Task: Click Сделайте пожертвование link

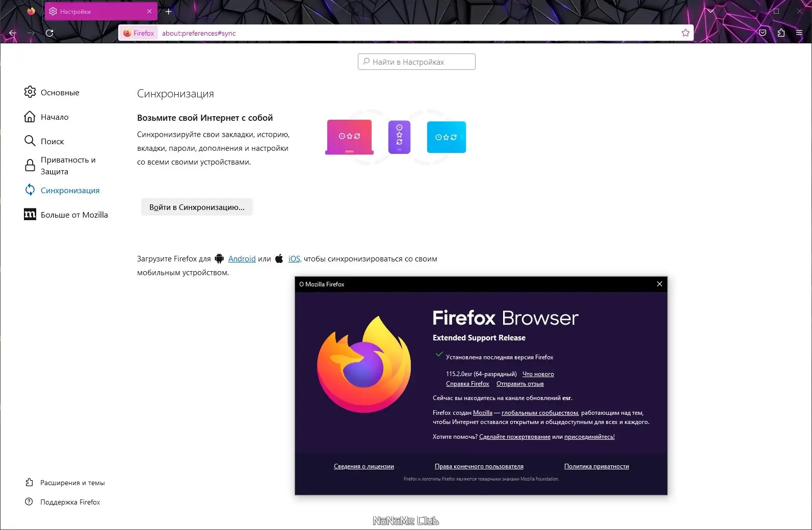Action: coord(515,437)
